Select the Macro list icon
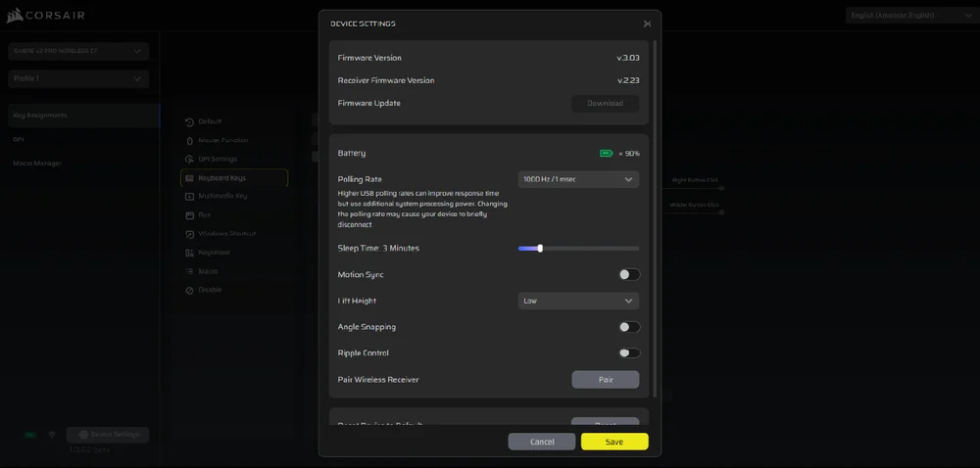 [x=190, y=271]
